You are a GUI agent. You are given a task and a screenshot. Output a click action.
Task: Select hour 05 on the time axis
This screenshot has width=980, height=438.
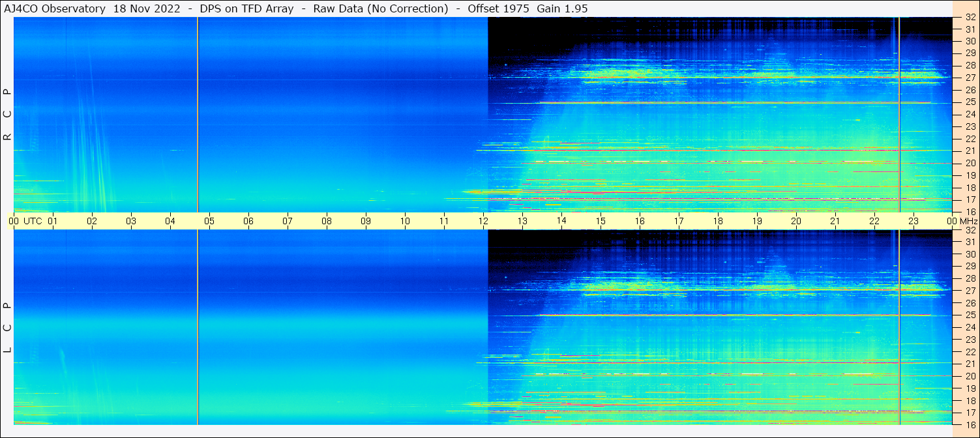tap(209, 221)
